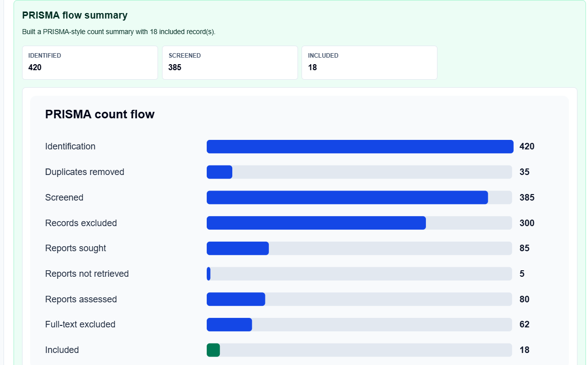
Task: Click the Full-text excluded progress bar
Action: coord(359,324)
